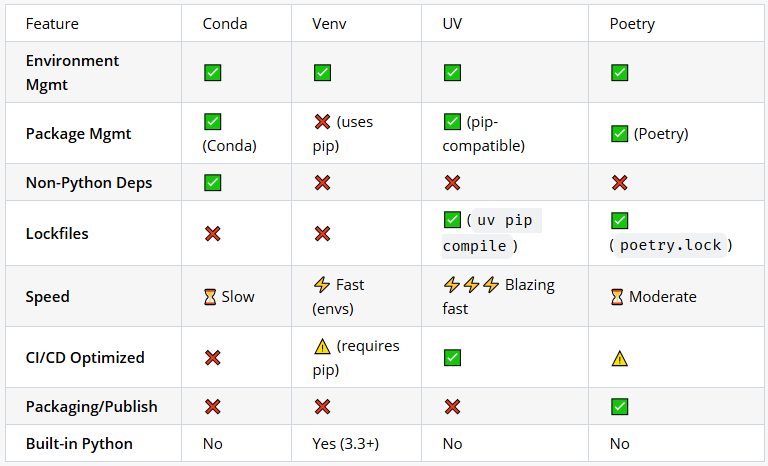Click the red X in Venv Package Mgmt cell
Screen dimensions: 768x466
(x=322, y=122)
